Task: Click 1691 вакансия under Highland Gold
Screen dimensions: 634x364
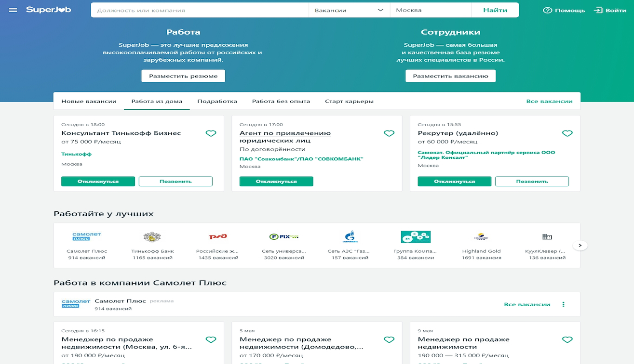Action: click(481, 258)
